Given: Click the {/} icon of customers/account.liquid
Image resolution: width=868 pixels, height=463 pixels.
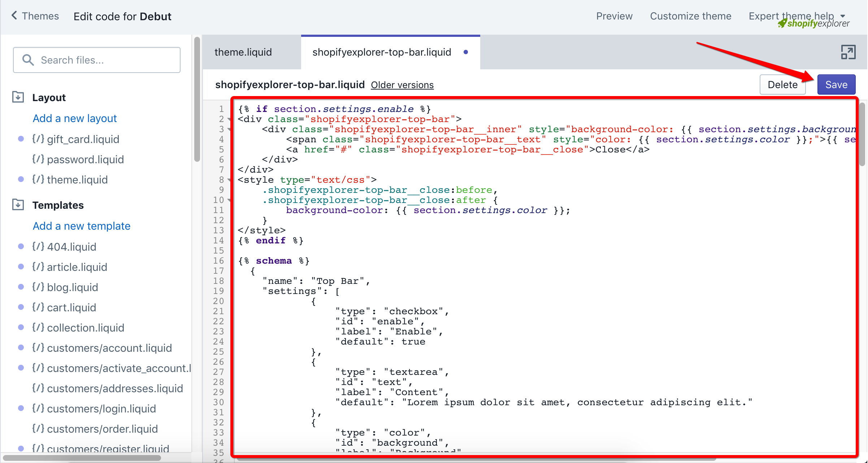Looking at the screenshot, I should pyautogui.click(x=38, y=347).
